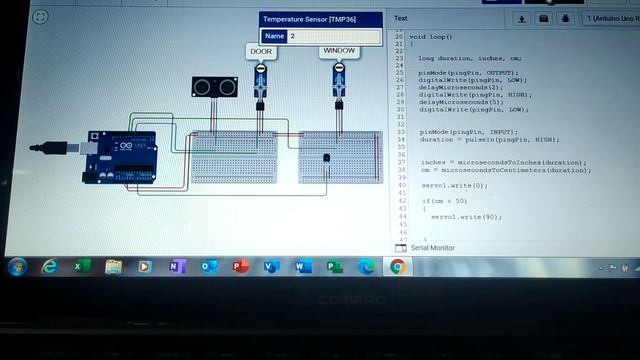Image resolution: width=640 pixels, height=360 pixels.
Task: Click code line 'delayMicroseconds(2);'
Action: point(461,87)
